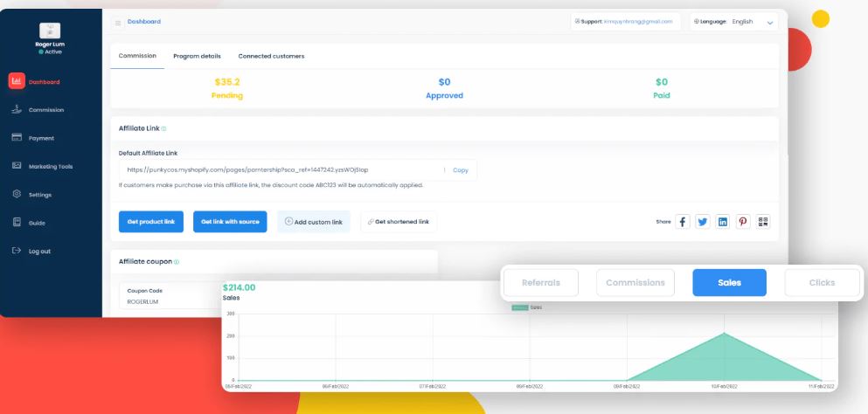Share link on LinkedIn
This screenshot has width=868, height=414.
(x=722, y=222)
